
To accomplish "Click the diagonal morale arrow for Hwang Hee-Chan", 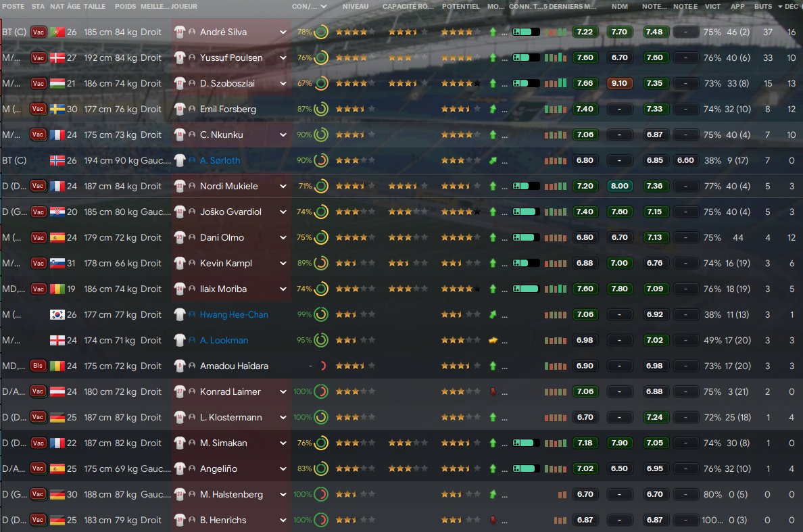I will pyautogui.click(x=493, y=314).
